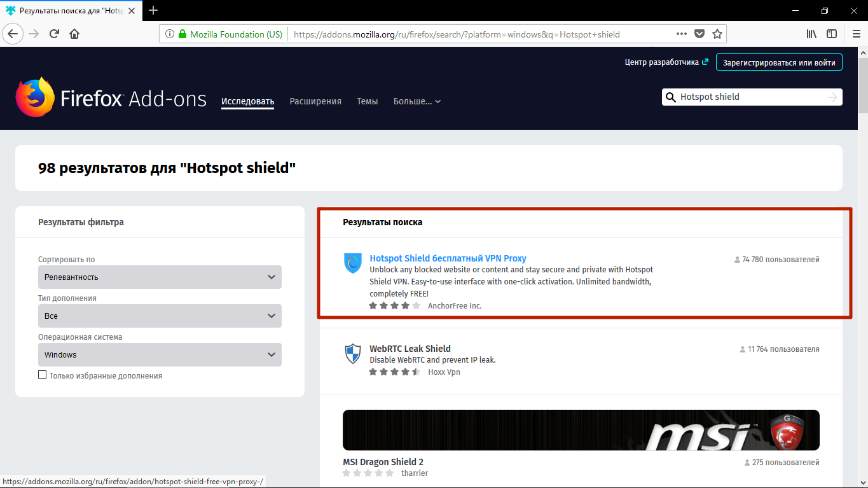This screenshot has height=488, width=868.
Task: Open page actions three-dot menu
Action: [x=681, y=34]
